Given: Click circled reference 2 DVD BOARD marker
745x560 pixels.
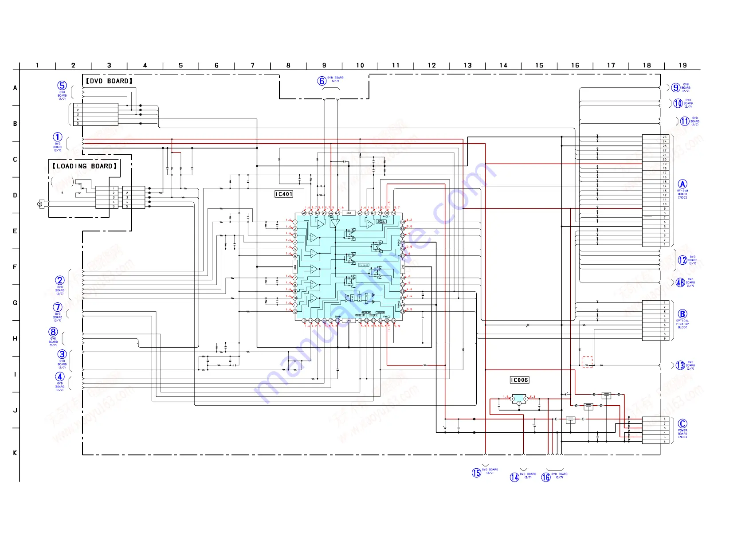Looking at the screenshot, I should click(x=60, y=280).
